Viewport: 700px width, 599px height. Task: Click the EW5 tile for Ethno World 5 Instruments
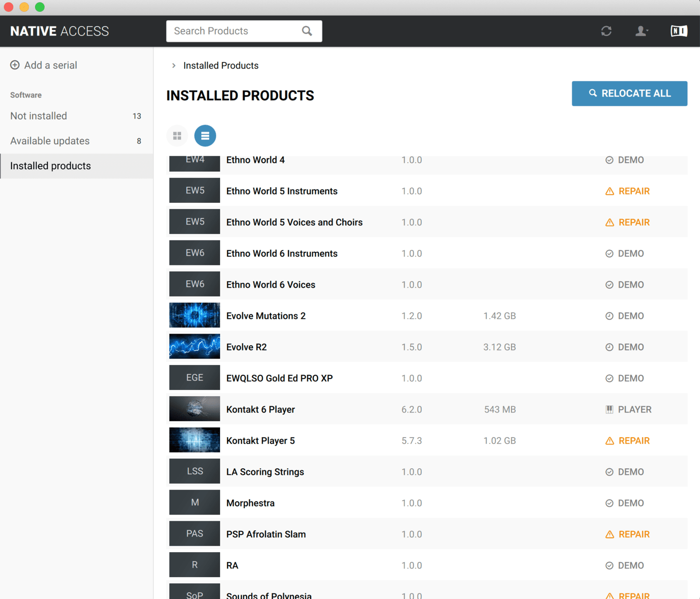(195, 190)
